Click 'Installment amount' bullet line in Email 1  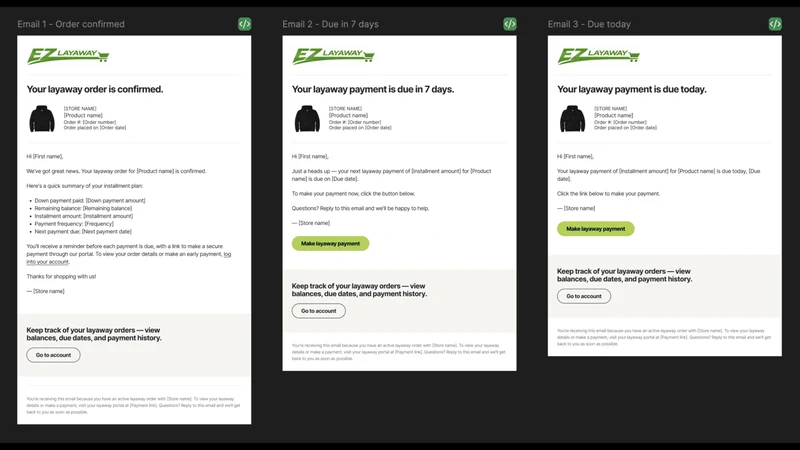tap(84, 216)
